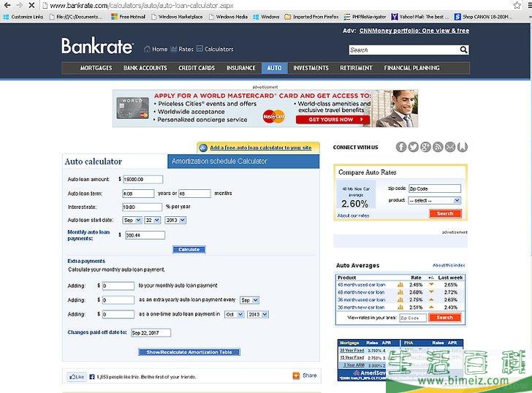Click Search in Compare Auto Rates
Screen dimensions: 532x393
(x=445, y=213)
